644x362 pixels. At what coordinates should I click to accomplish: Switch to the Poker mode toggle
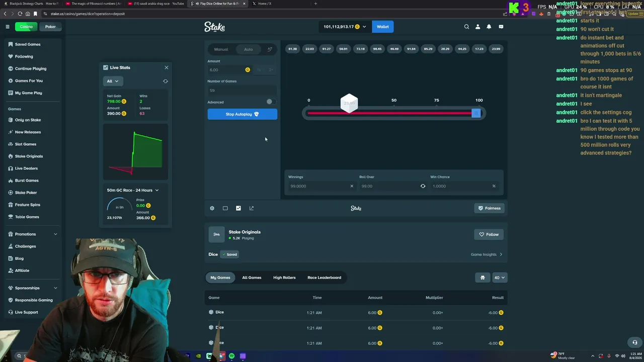[x=50, y=27]
